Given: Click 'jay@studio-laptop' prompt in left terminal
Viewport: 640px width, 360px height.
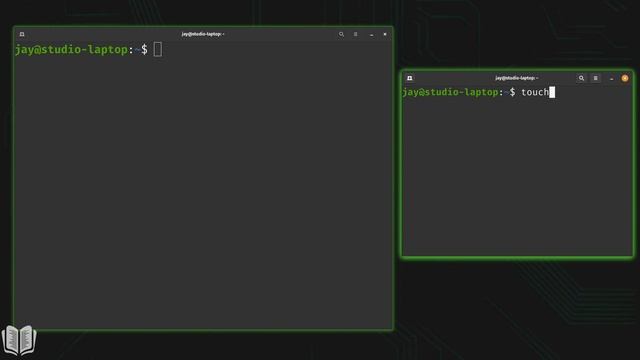Looking at the screenshot, I should [x=71, y=50].
